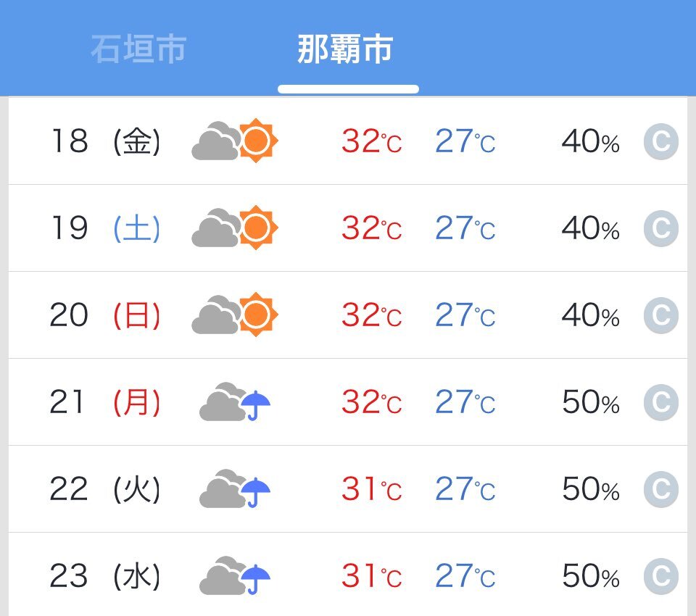The image size is (696, 616).
Task: Click the 50% rain chance on day 21
Action: point(591,402)
